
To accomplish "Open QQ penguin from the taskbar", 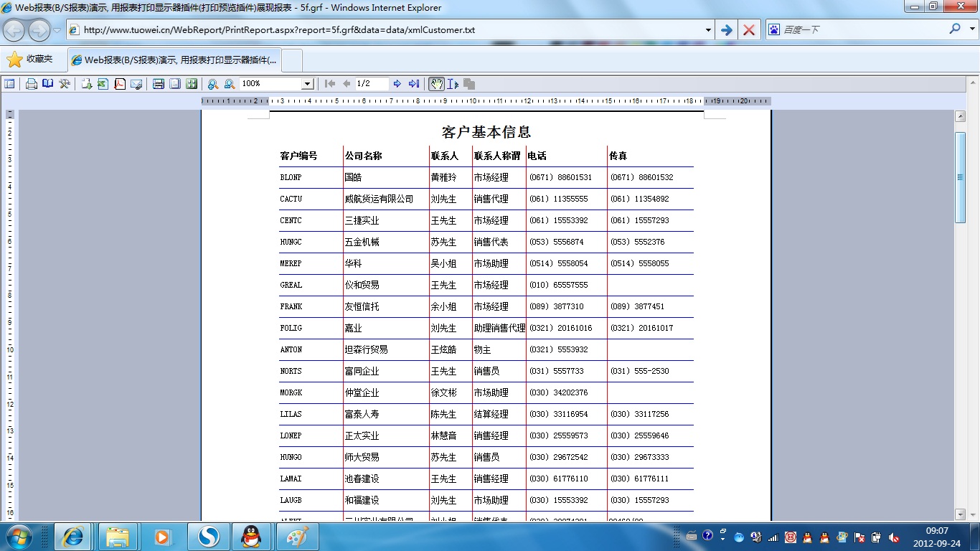I will (252, 536).
